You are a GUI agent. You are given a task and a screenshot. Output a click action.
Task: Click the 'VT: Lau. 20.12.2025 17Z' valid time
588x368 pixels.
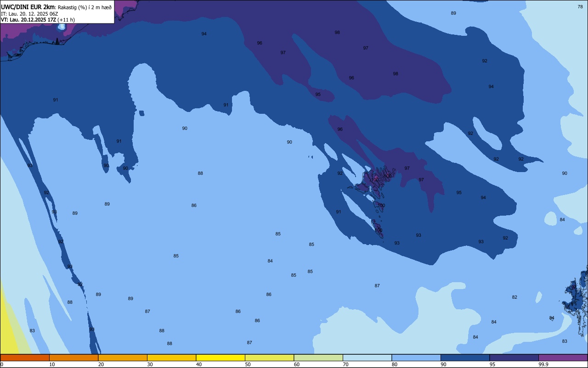coord(28,20)
